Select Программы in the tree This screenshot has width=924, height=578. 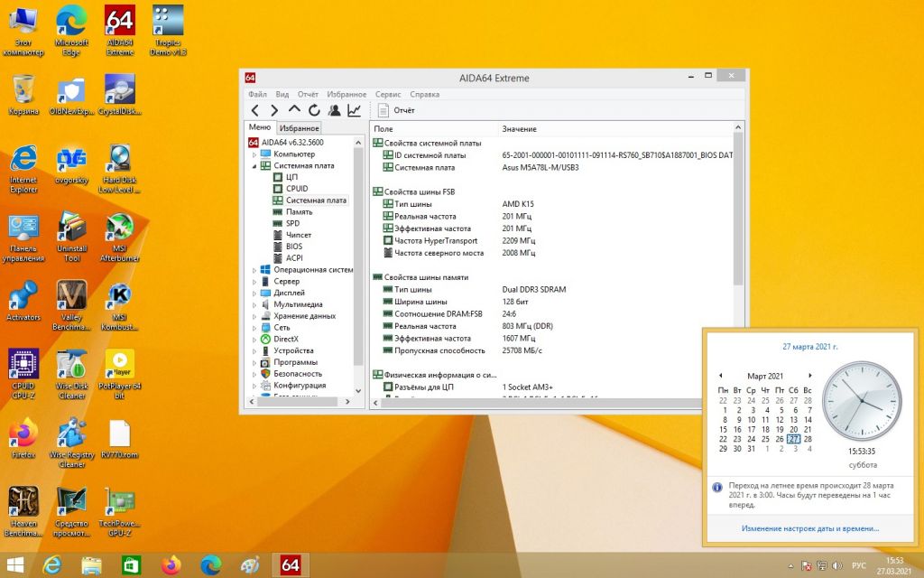(x=295, y=363)
